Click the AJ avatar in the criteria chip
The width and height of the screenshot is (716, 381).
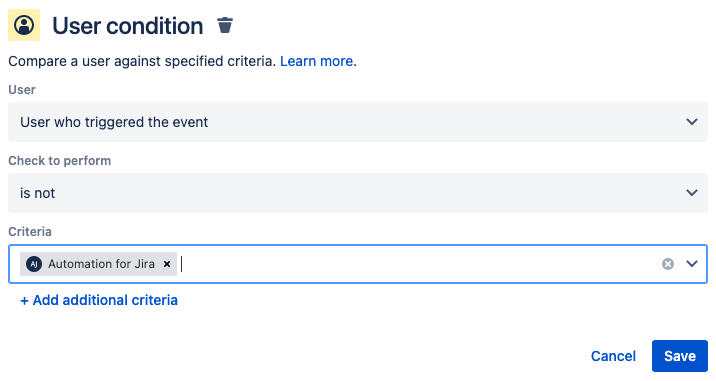click(x=34, y=264)
